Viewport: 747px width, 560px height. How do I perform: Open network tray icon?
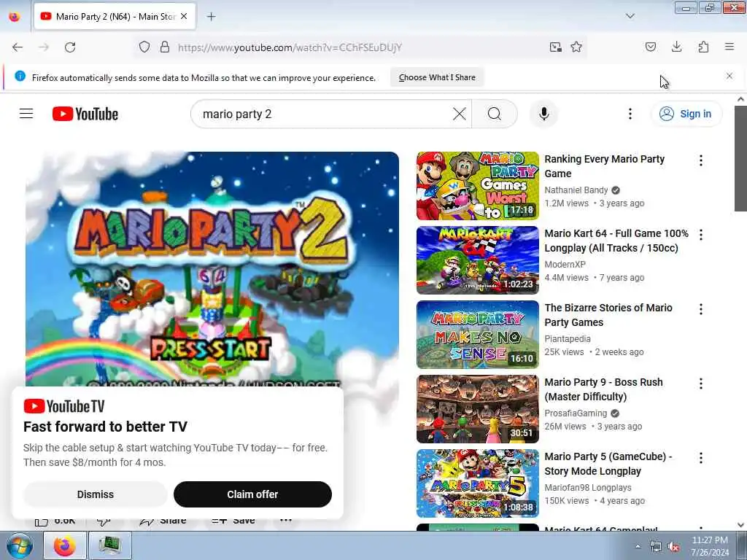click(656, 547)
